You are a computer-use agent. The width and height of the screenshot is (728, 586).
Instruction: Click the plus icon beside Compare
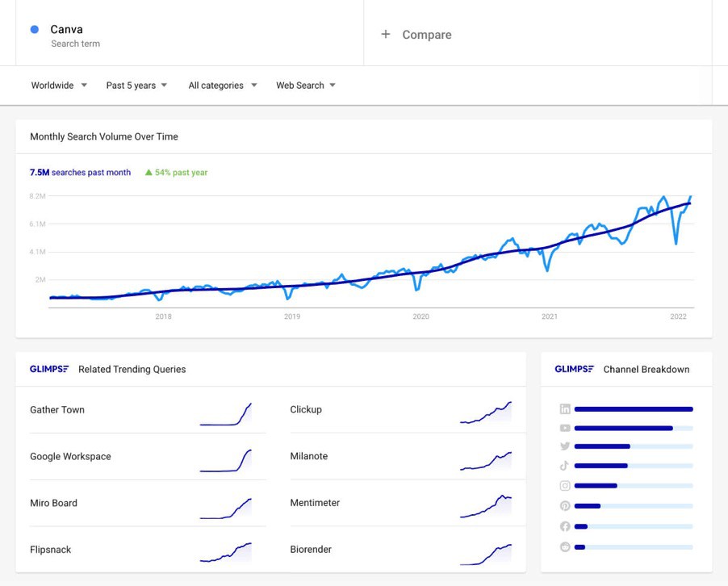pyautogui.click(x=386, y=35)
